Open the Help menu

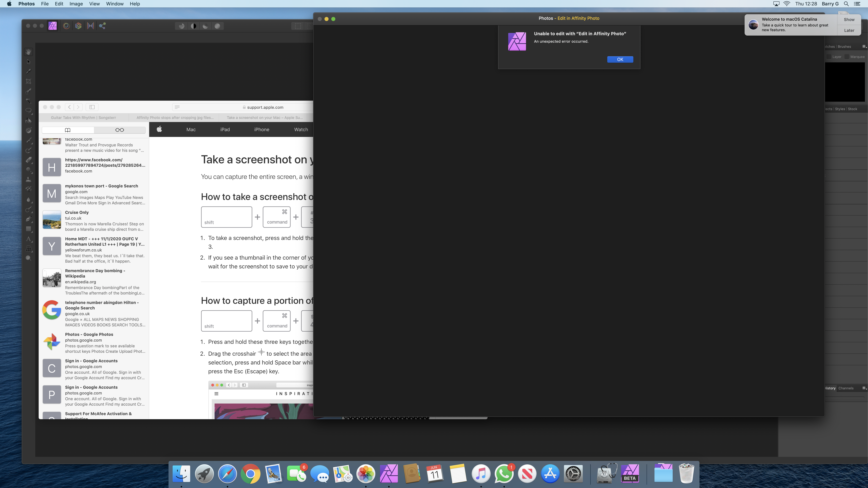point(135,4)
